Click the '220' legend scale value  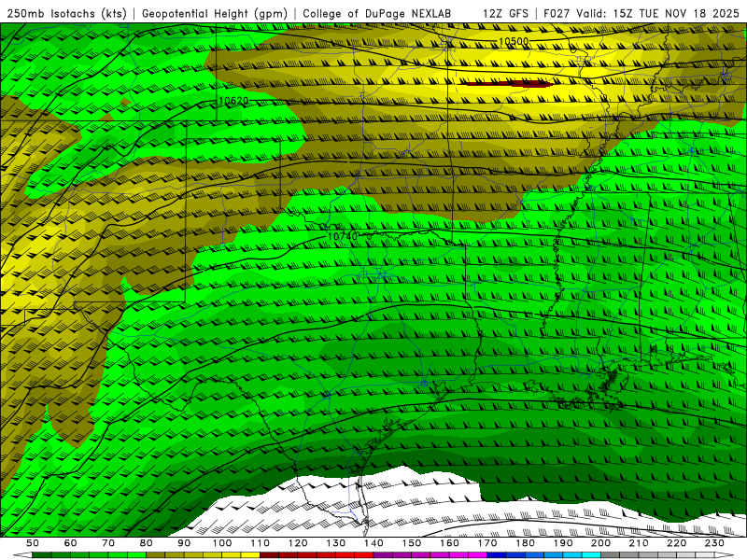(676, 543)
